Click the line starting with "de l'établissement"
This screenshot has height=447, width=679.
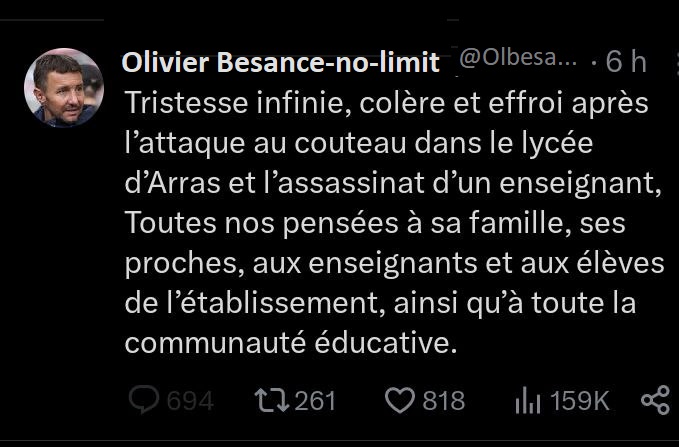pyautogui.click(x=380, y=302)
